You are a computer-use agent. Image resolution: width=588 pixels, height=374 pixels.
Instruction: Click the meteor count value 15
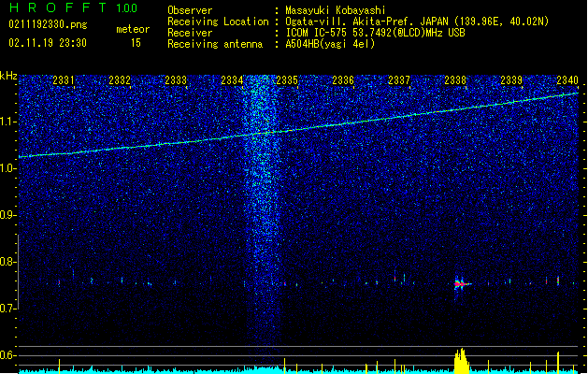[x=136, y=43]
